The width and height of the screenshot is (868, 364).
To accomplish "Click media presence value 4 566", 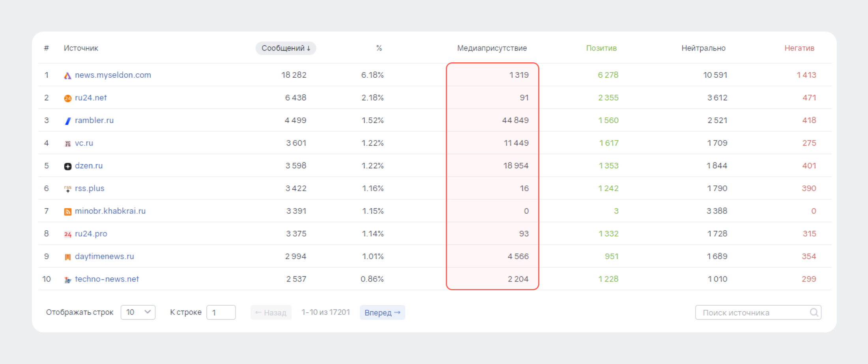I will tap(518, 256).
